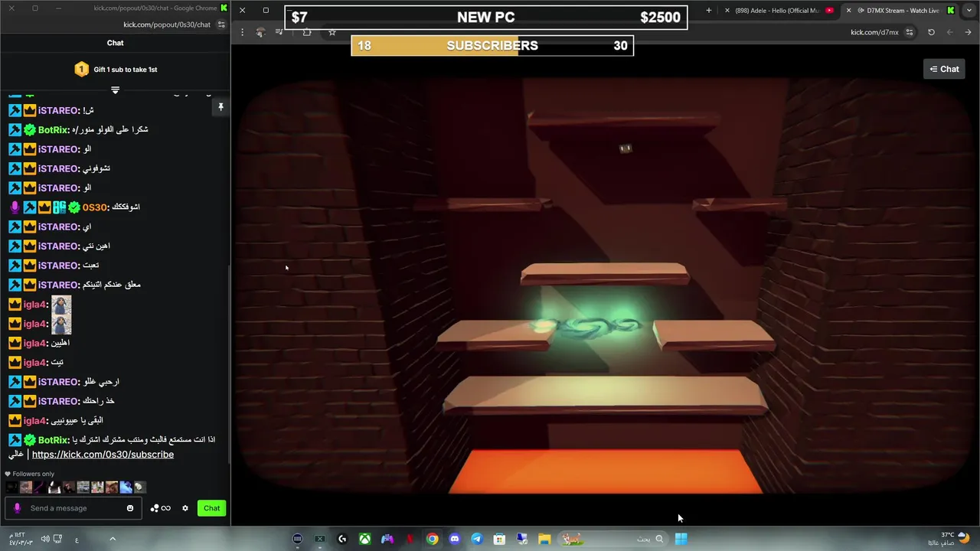Screen dimensions: 980x551
Task: Switch to the Adele - Hello YouTube tab
Action: [779, 11]
